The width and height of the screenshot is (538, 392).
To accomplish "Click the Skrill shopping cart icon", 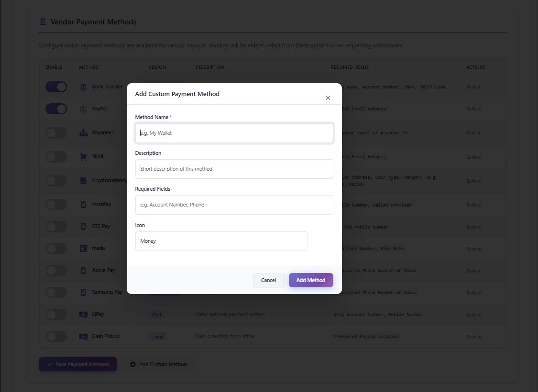I will pos(84,157).
